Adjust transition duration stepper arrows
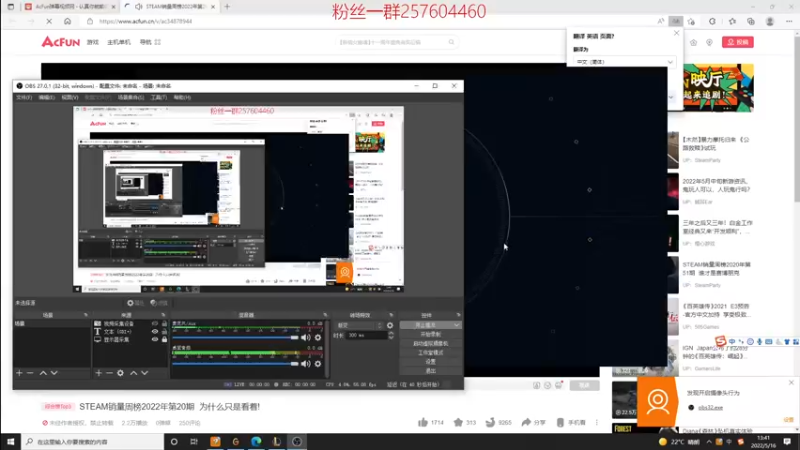The height and width of the screenshot is (450, 800). (391, 335)
